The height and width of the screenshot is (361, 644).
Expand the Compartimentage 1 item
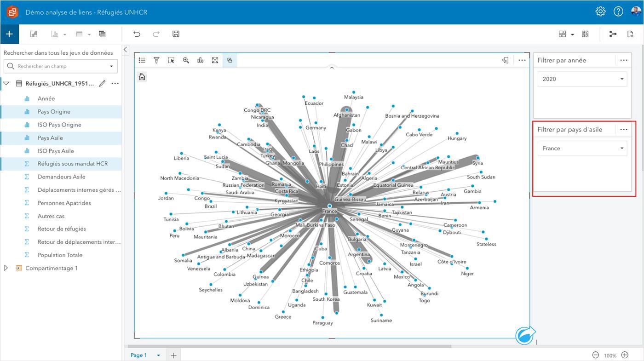[6, 268]
